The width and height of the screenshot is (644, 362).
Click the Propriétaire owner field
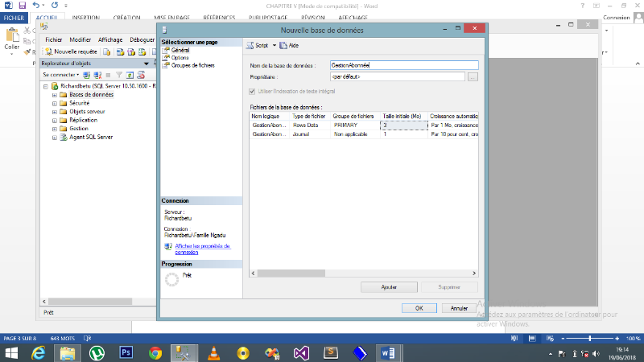tap(397, 76)
